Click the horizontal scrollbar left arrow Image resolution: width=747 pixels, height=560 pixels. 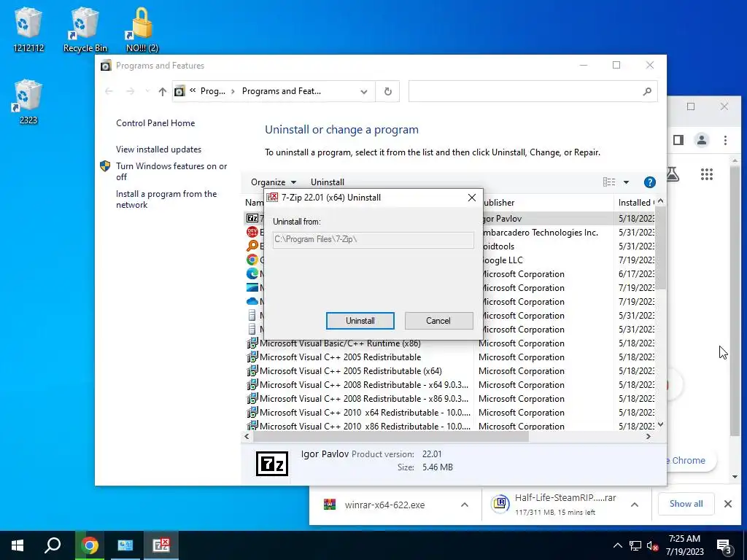coord(247,436)
